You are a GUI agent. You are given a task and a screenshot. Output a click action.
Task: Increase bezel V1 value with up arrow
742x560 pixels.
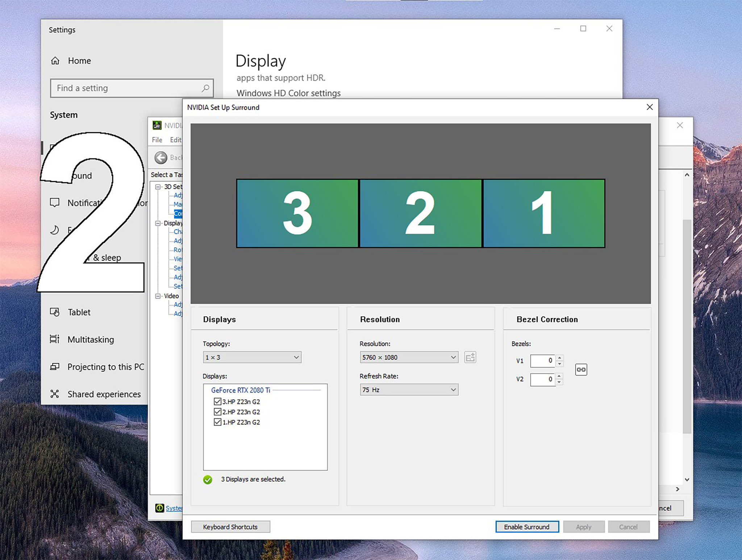pyautogui.click(x=560, y=358)
